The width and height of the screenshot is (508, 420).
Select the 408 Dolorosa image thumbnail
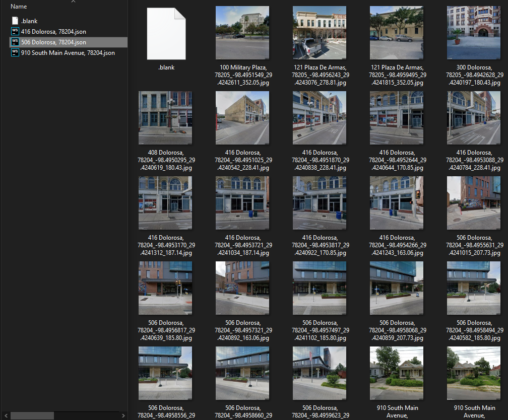click(165, 118)
